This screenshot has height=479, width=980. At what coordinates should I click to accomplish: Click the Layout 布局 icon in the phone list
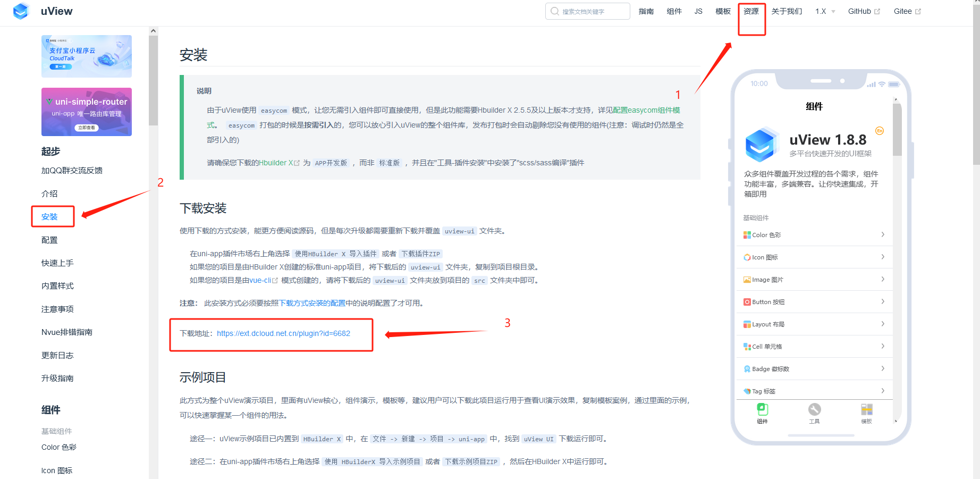click(747, 324)
